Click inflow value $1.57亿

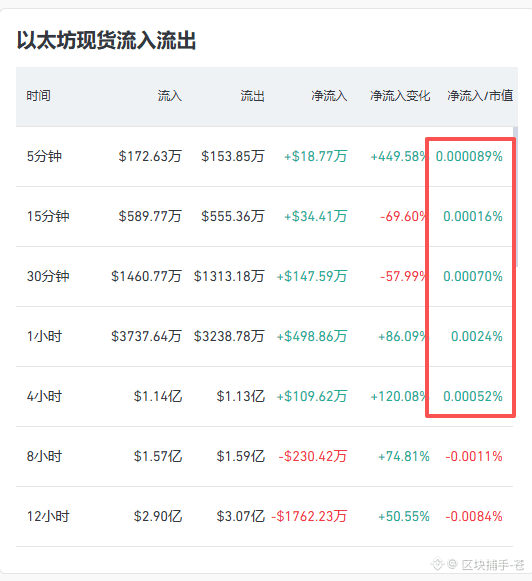point(158,456)
